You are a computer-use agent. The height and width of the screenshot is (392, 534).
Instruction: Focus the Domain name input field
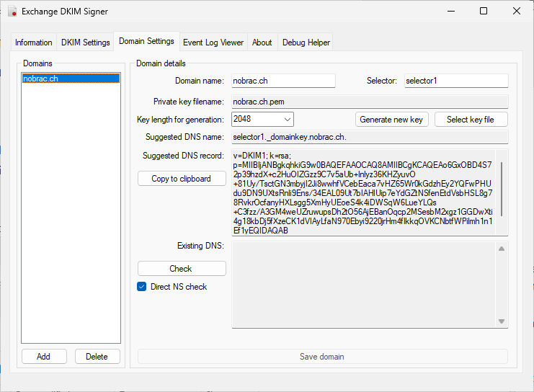283,81
